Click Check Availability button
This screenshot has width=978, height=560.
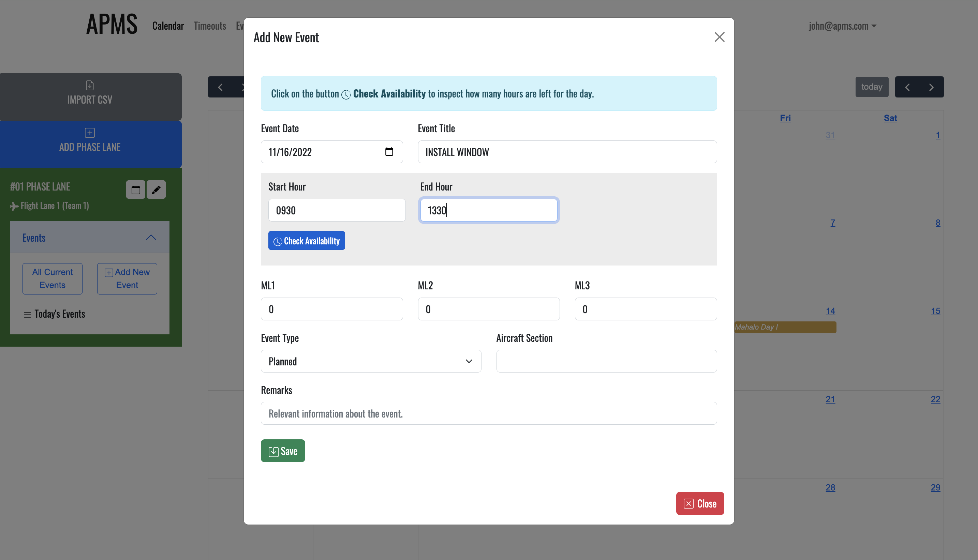[306, 241]
